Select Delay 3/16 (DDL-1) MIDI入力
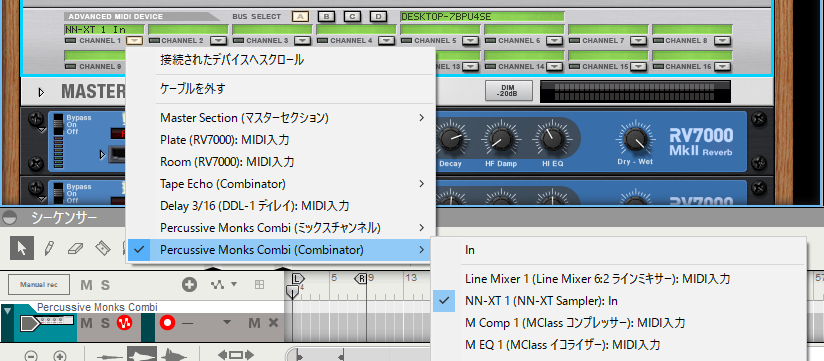824x361 pixels. [x=281, y=206]
